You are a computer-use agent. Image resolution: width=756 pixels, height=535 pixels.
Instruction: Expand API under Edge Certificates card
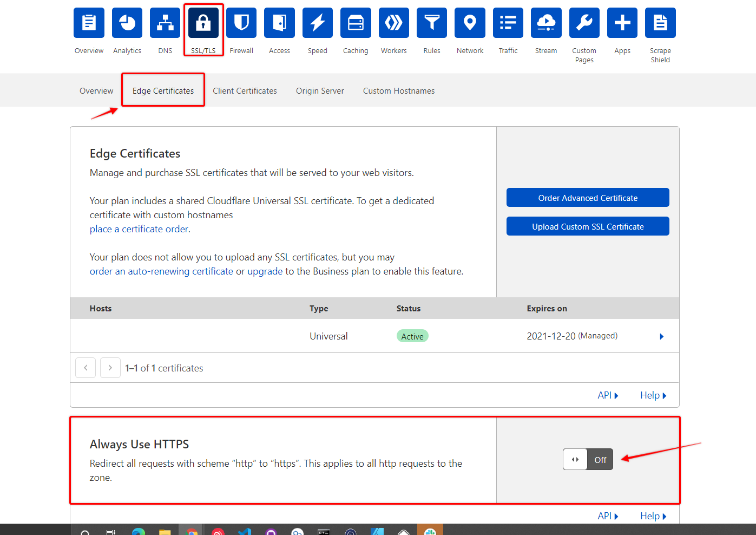(608, 395)
